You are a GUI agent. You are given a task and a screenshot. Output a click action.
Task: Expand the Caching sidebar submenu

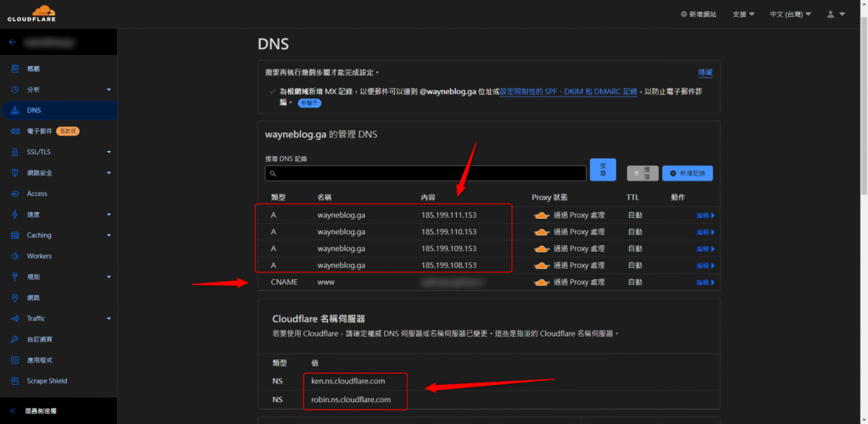108,236
